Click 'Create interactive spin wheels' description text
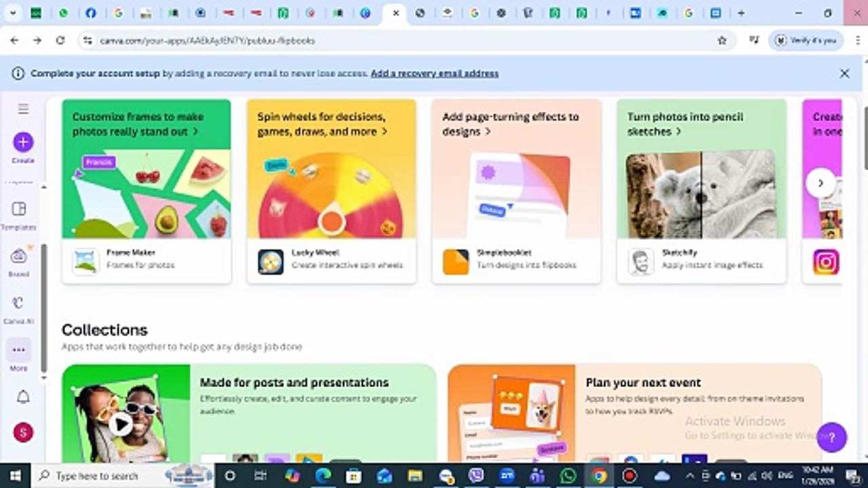 347,265
